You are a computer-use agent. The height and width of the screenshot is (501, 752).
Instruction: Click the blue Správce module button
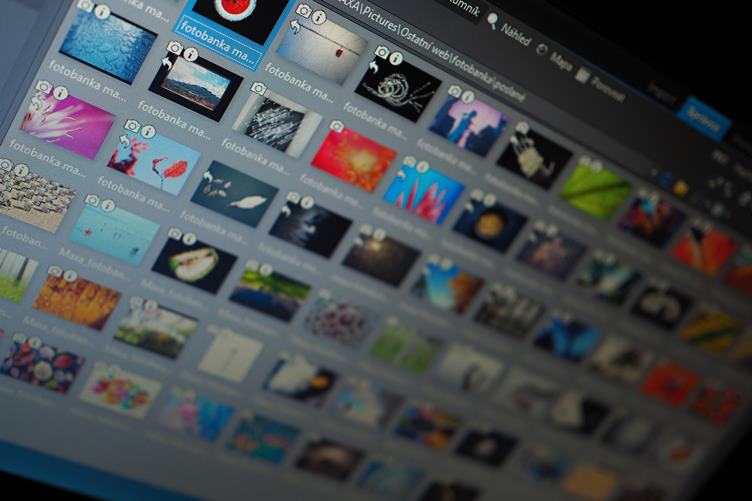pos(703,119)
